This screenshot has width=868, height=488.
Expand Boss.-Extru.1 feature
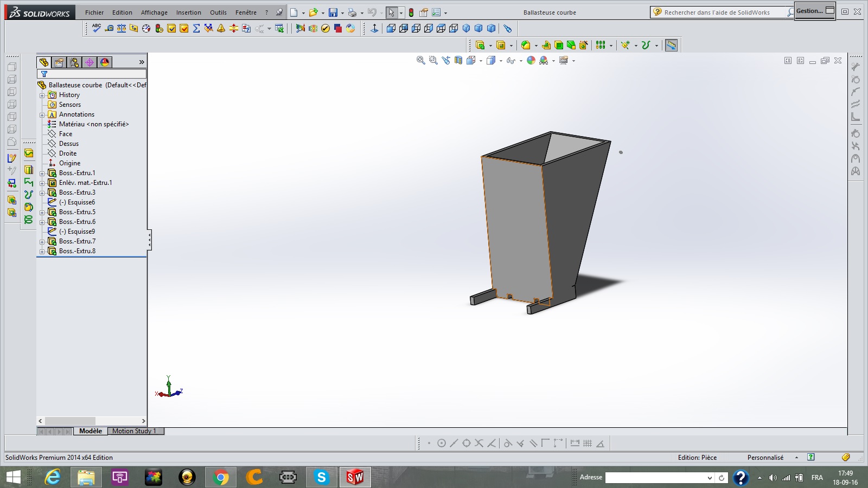coord(42,173)
